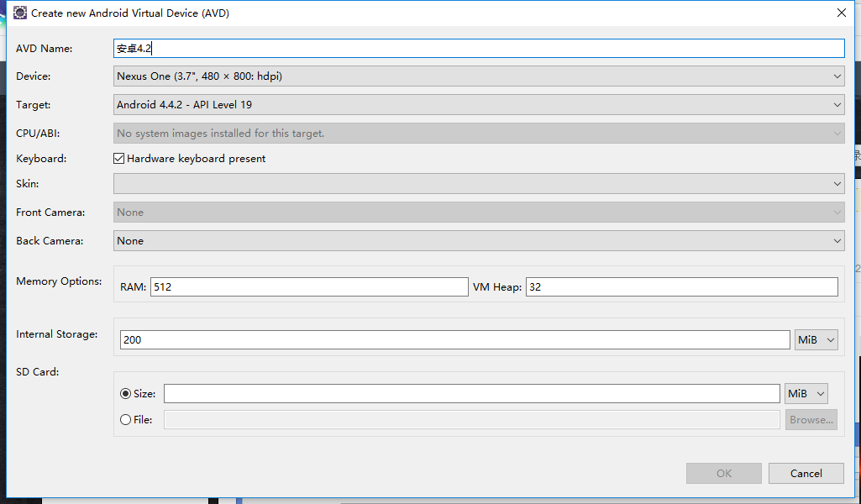Click the Memory Options label
This screenshot has width=861, height=504.
click(59, 281)
